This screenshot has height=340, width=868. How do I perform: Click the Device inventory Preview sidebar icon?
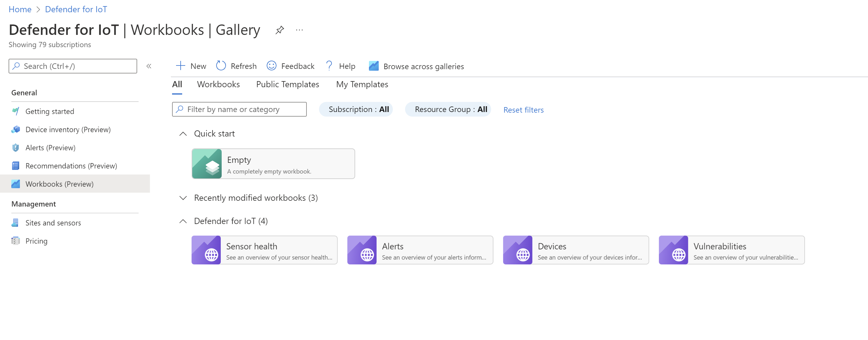coord(16,129)
